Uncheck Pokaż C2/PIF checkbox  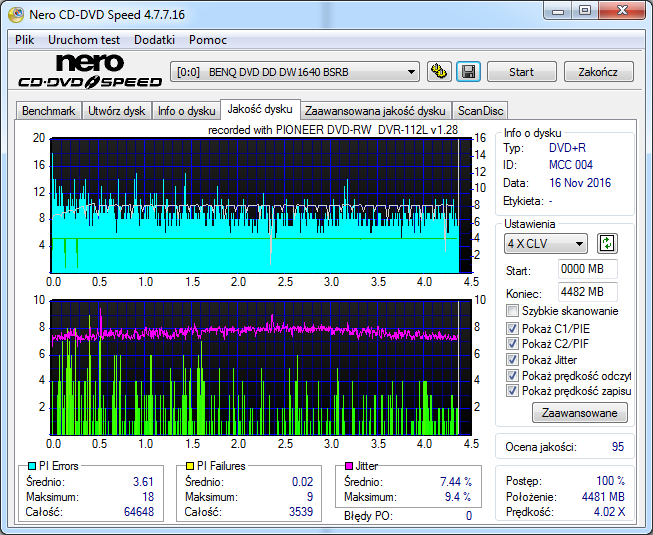pos(512,343)
